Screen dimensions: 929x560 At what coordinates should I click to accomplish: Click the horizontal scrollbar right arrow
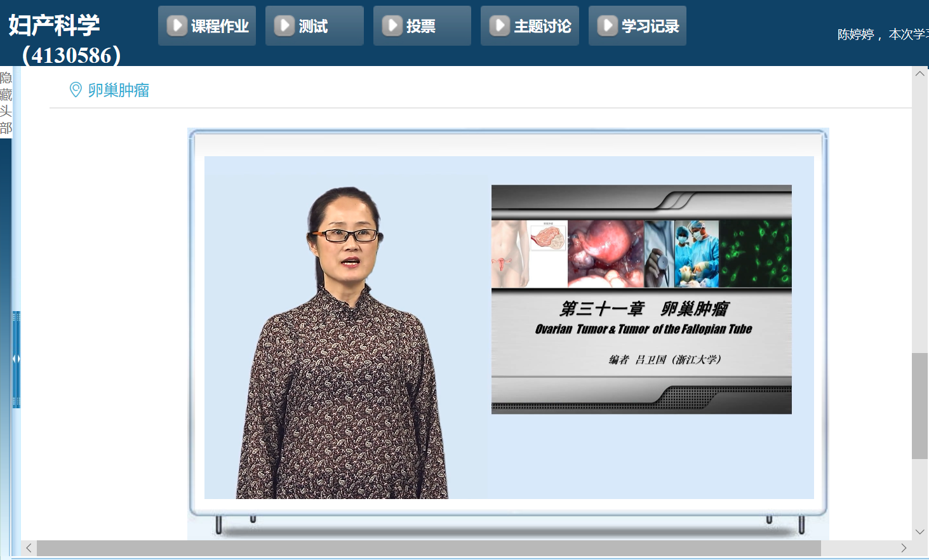[904, 548]
